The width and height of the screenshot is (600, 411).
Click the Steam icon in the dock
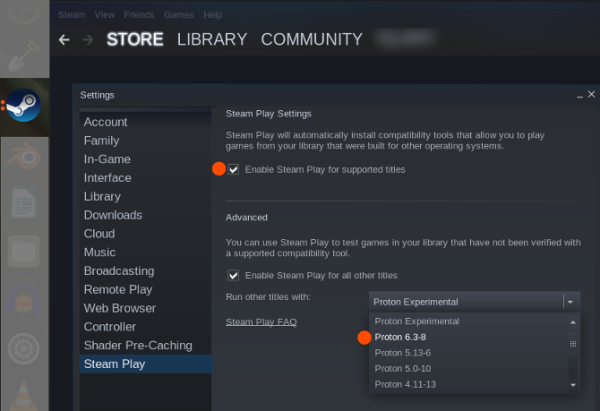pos(23,107)
